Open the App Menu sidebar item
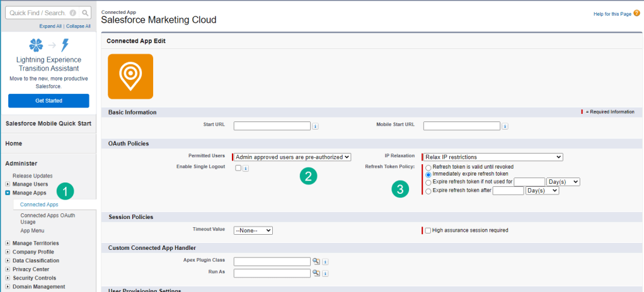This screenshot has width=644, height=292. pos(32,230)
